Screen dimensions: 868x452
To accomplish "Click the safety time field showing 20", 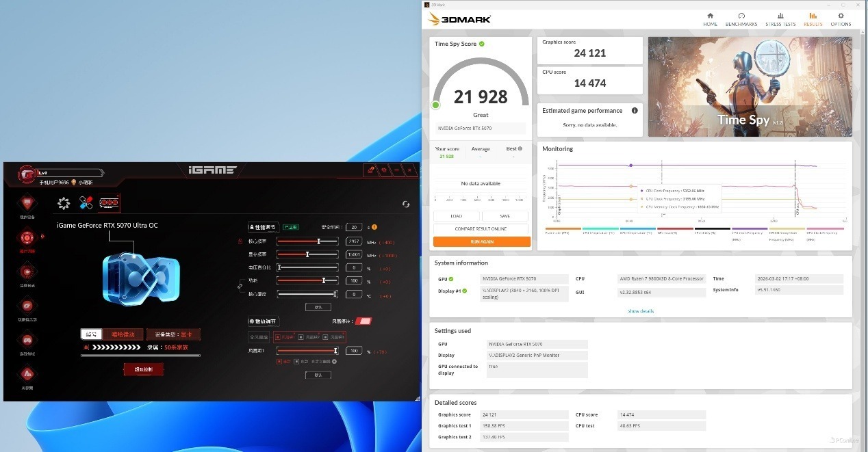I will (x=354, y=227).
